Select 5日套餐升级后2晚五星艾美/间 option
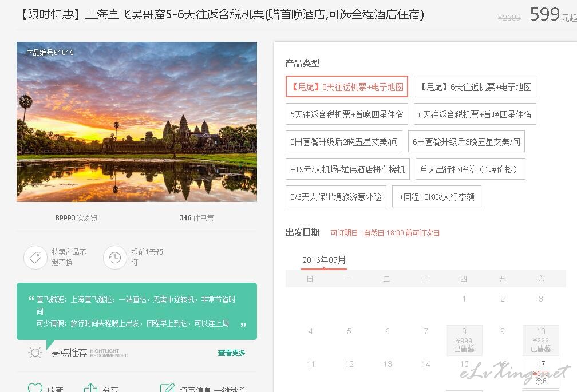577x392 pixels. [343, 141]
